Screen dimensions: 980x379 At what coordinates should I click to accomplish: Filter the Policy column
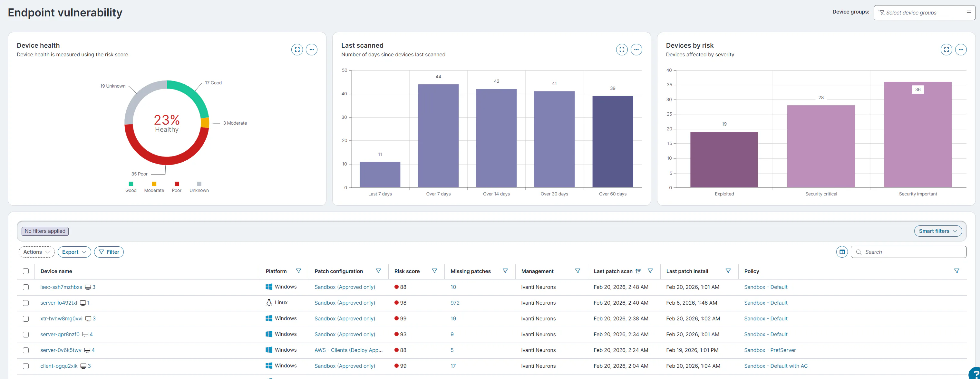click(956, 271)
